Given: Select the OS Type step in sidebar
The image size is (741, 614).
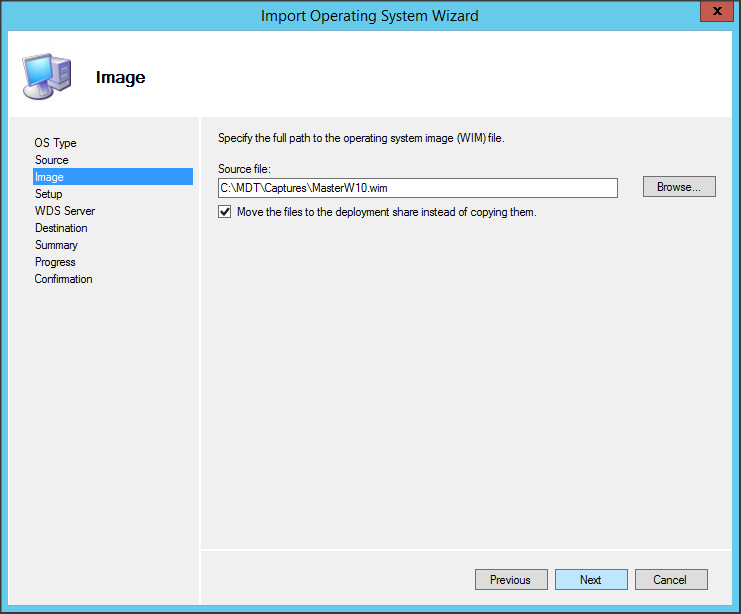Looking at the screenshot, I should pyautogui.click(x=55, y=143).
